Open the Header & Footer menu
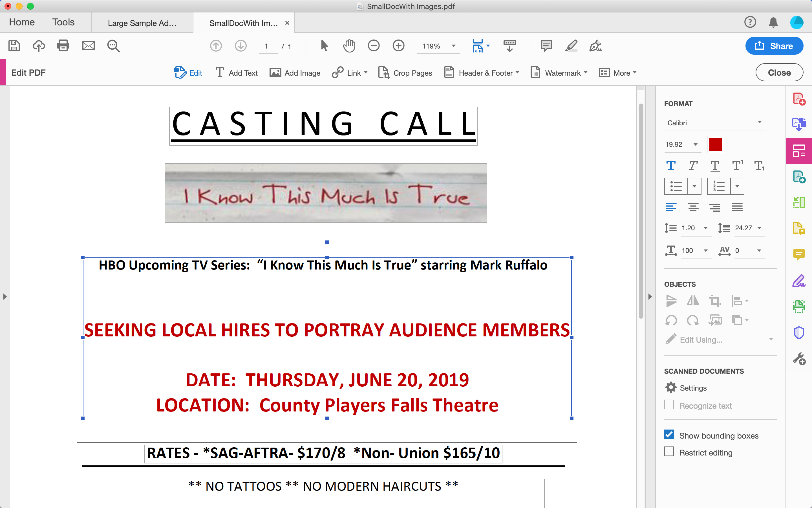The width and height of the screenshot is (812, 508). (482, 73)
